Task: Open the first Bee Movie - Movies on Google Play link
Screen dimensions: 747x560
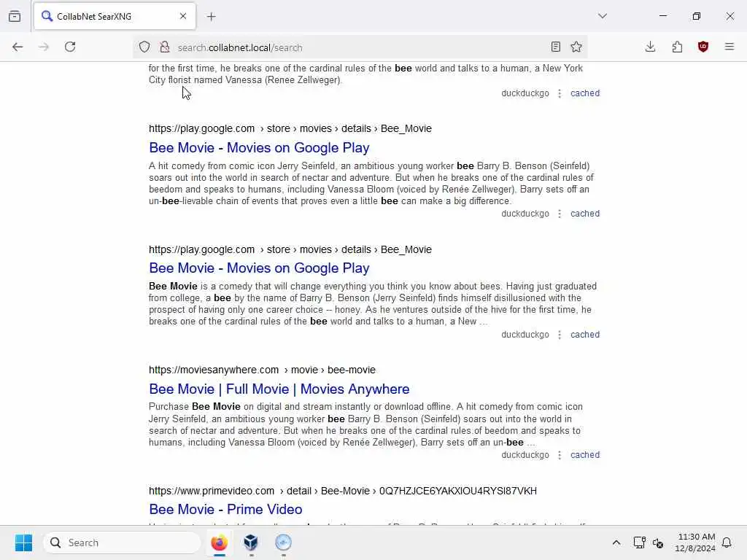Action: (x=259, y=147)
